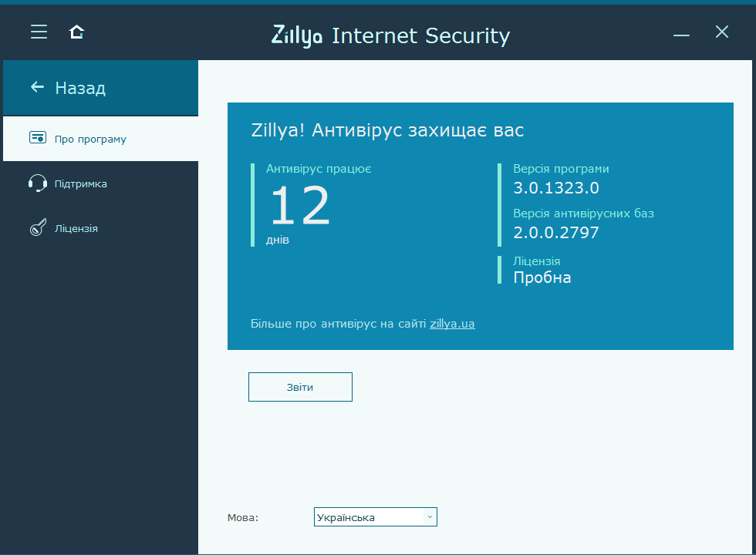
Task: Click the Zillya! Антивірус захищає вас heading
Action: (x=387, y=130)
